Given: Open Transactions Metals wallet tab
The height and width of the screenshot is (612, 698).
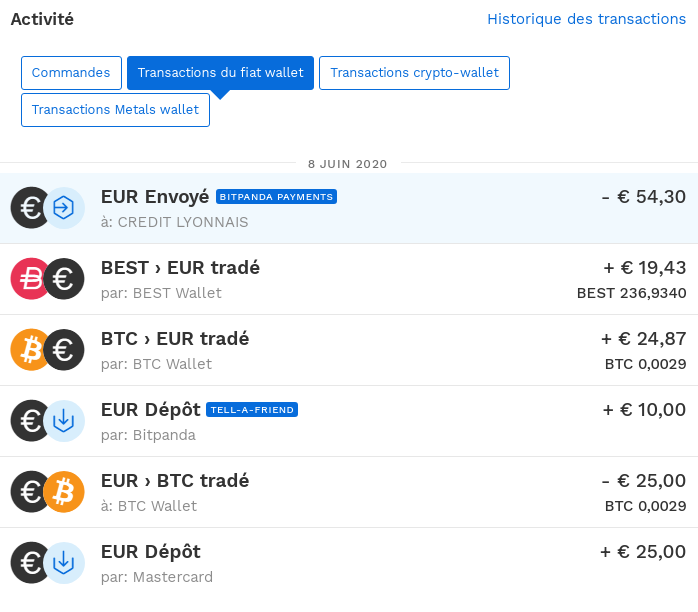Looking at the screenshot, I should [115, 109].
